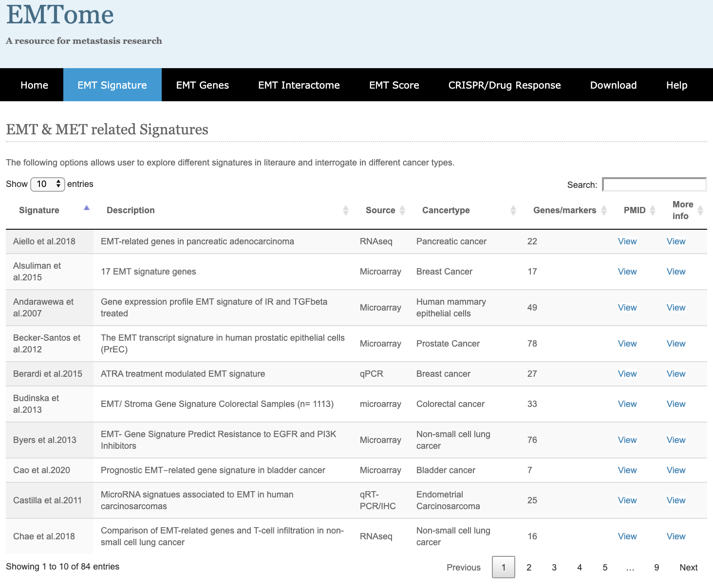Open the Help page
Viewport: 713px width, 588px height.
[677, 85]
